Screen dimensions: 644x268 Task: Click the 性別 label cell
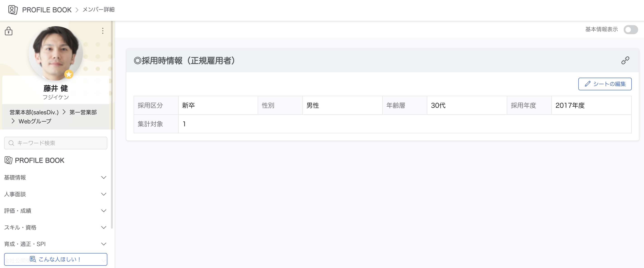point(280,105)
